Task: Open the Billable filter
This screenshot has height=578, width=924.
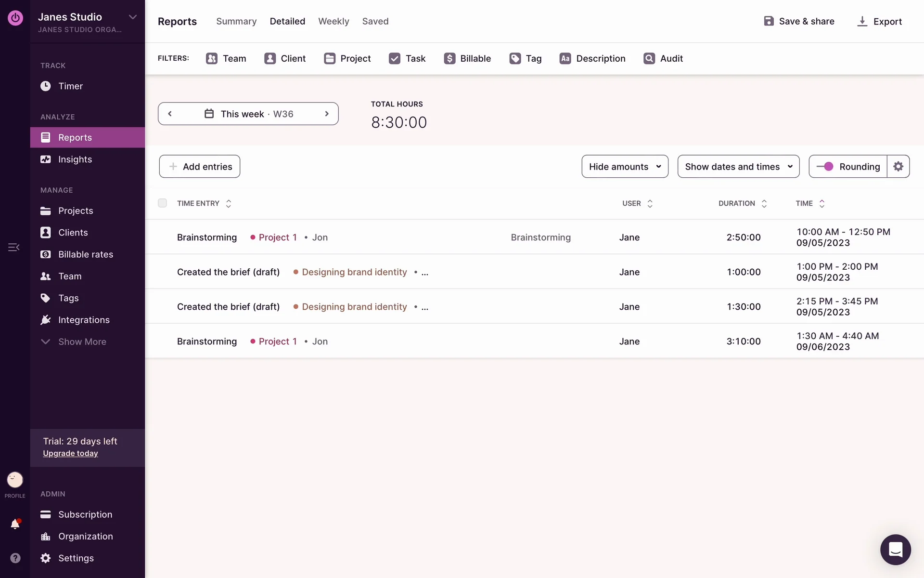Action: click(467, 58)
